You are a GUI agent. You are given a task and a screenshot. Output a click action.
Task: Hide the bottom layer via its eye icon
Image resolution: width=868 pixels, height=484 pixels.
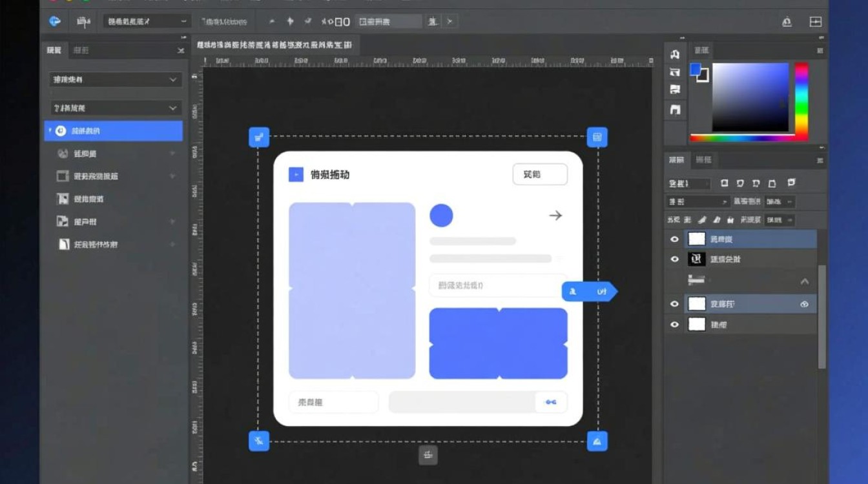(x=674, y=325)
